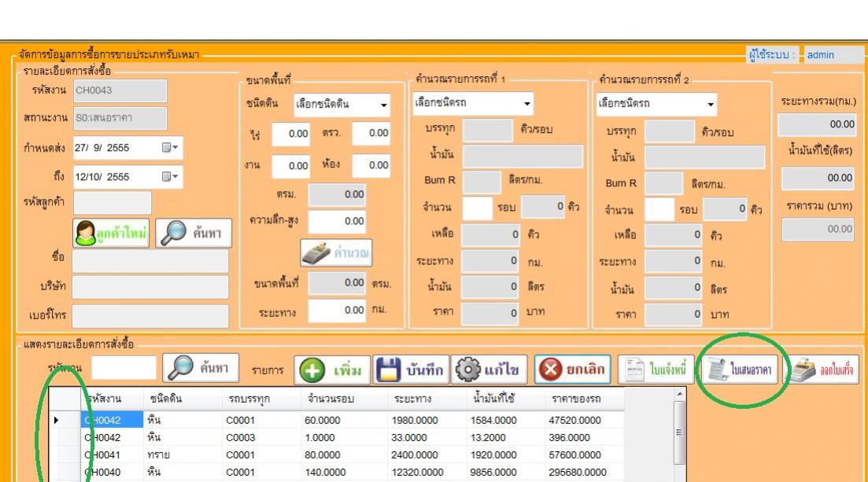Click the รถบรรทุก column header
The image size is (868, 482).
point(261,399)
